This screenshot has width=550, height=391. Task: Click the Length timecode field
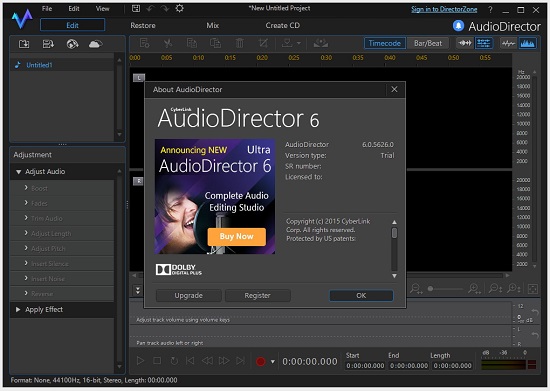pos(452,366)
